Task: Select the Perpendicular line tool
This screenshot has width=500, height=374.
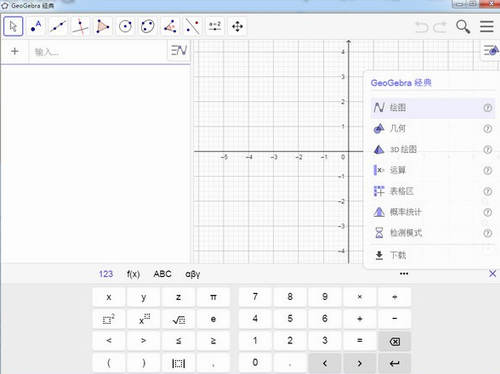Action: pyautogui.click(x=80, y=26)
